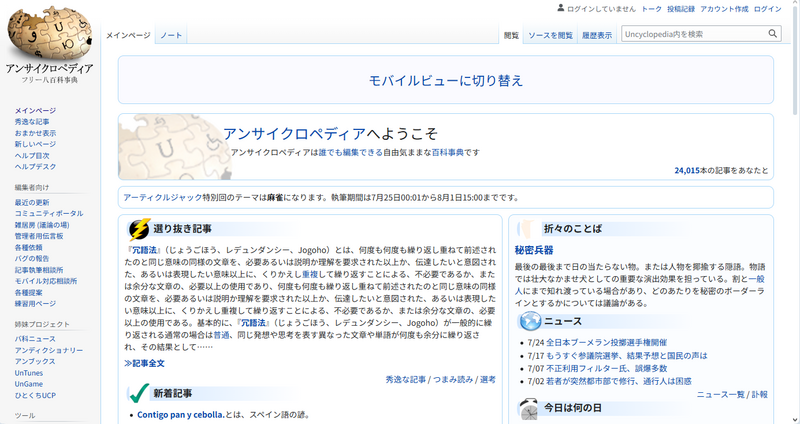Click the icon beside 今日は何の日 heading
The height and width of the screenshot is (424, 800).
[529, 407]
